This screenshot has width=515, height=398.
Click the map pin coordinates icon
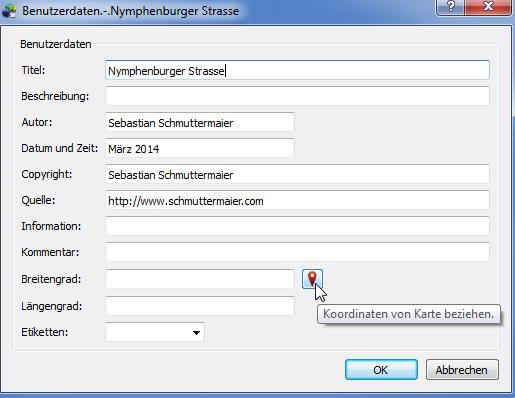click(x=312, y=279)
